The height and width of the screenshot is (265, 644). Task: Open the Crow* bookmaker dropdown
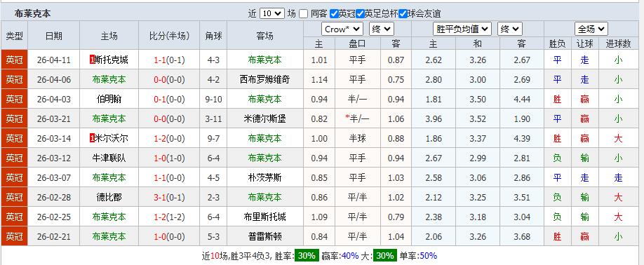pos(342,29)
